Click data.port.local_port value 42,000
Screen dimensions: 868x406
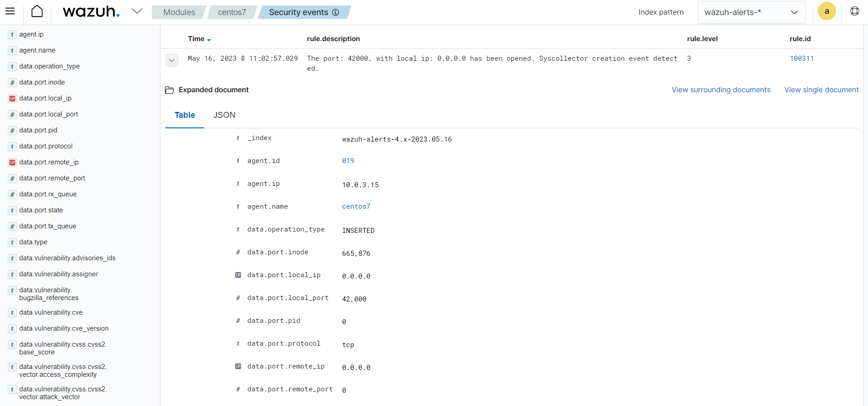pyautogui.click(x=354, y=299)
